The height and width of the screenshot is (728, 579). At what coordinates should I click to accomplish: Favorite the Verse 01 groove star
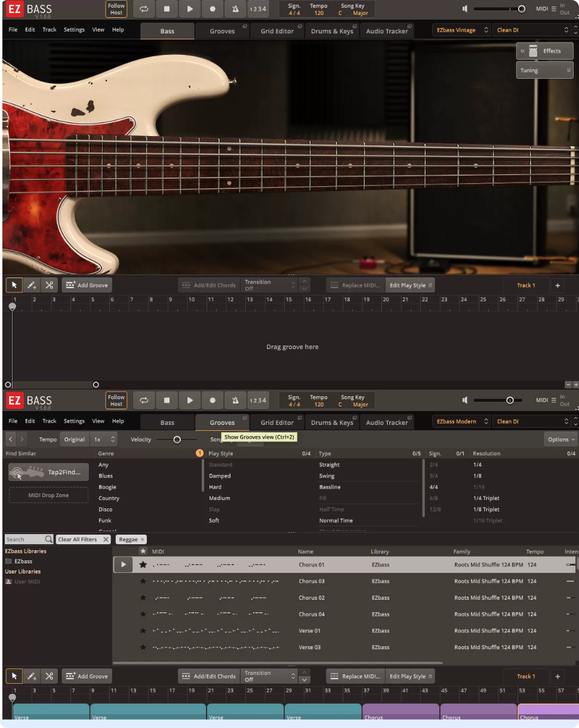(x=143, y=631)
